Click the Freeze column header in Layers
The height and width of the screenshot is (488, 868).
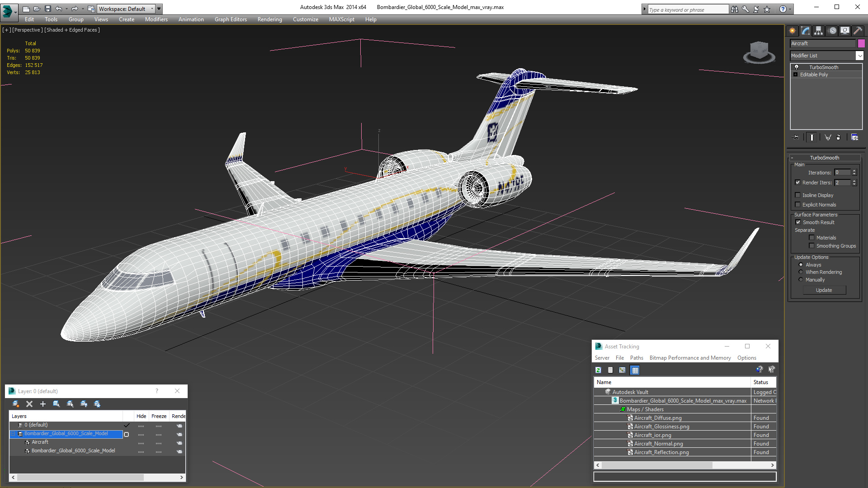tap(159, 416)
